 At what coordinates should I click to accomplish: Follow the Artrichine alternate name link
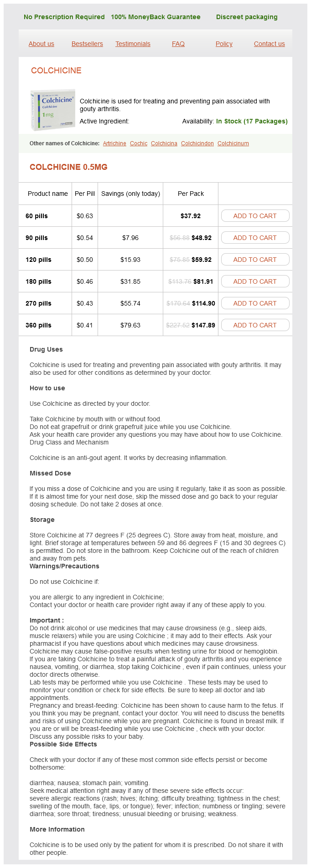[x=114, y=143]
